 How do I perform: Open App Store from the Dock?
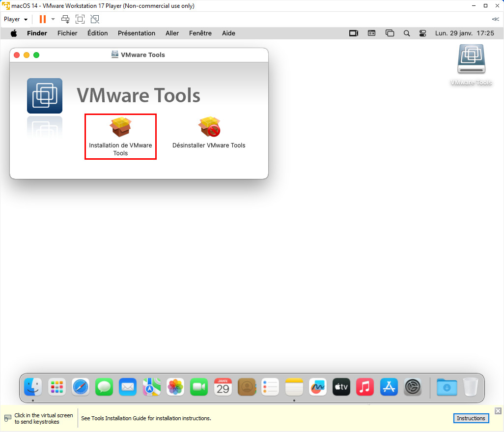tap(389, 387)
